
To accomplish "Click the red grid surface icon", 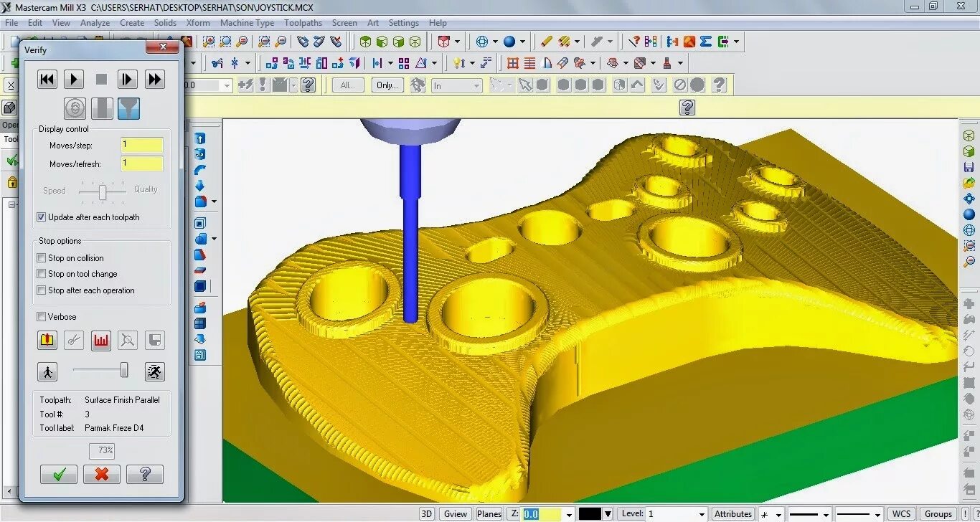I will point(513,63).
